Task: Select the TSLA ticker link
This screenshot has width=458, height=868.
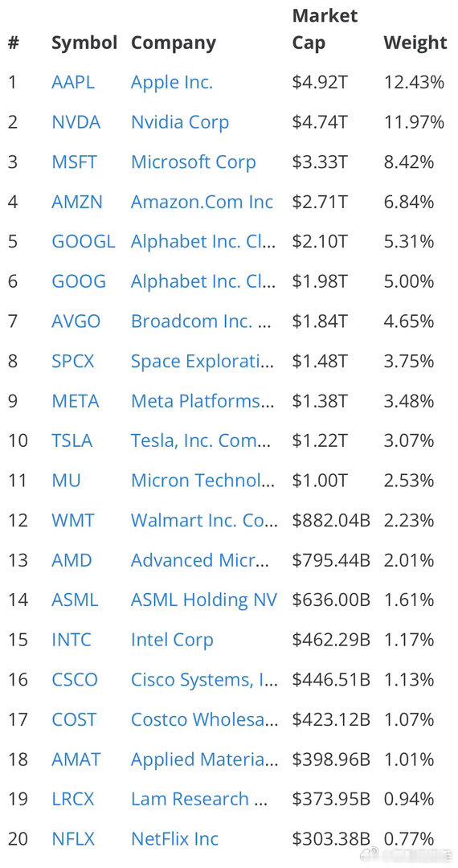Action: pos(72,441)
